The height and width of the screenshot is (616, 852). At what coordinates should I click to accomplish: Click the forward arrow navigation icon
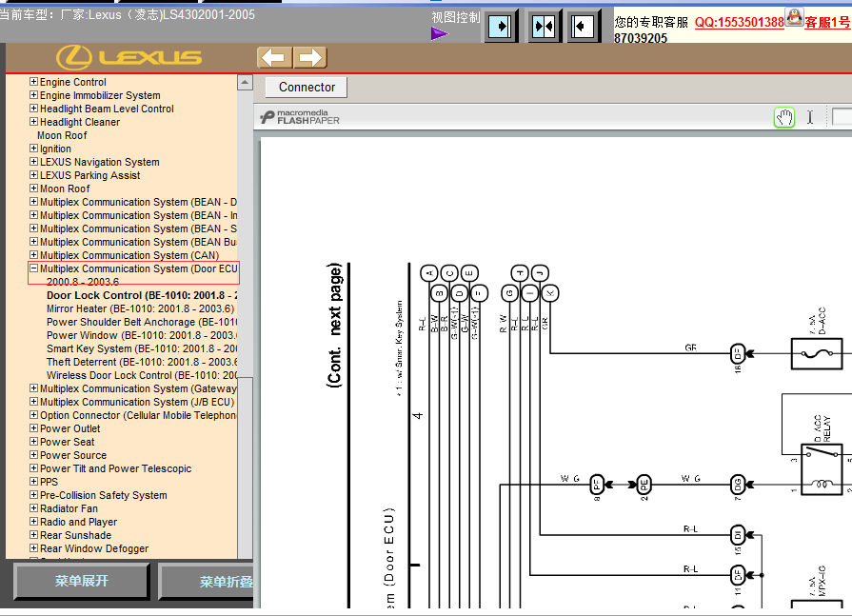pyautogui.click(x=310, y=57)
